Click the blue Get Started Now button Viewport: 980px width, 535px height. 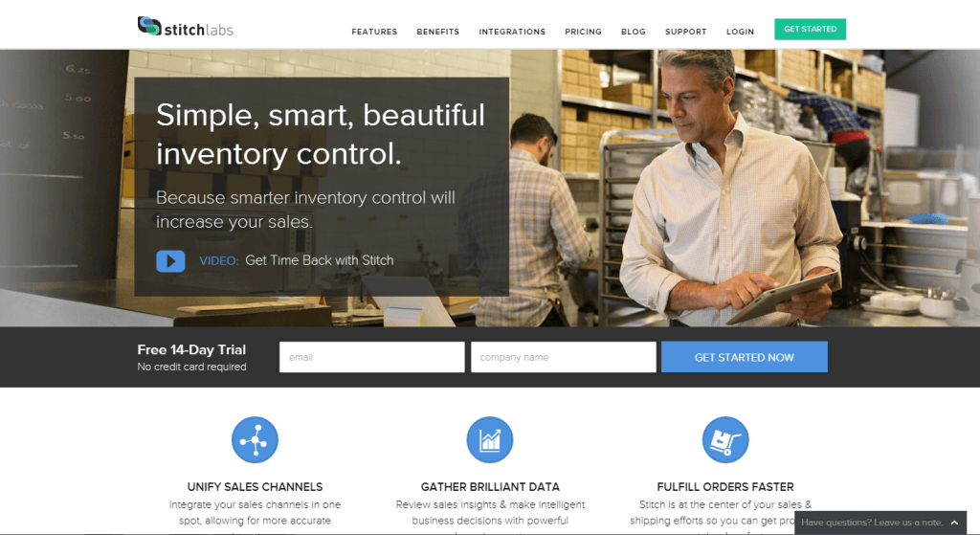745,357
